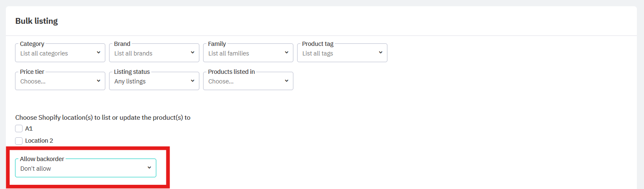Tick the Location 2 checkbox
Image resolution: width=644 pixels, height=189 pixels.
coord(19,141)
